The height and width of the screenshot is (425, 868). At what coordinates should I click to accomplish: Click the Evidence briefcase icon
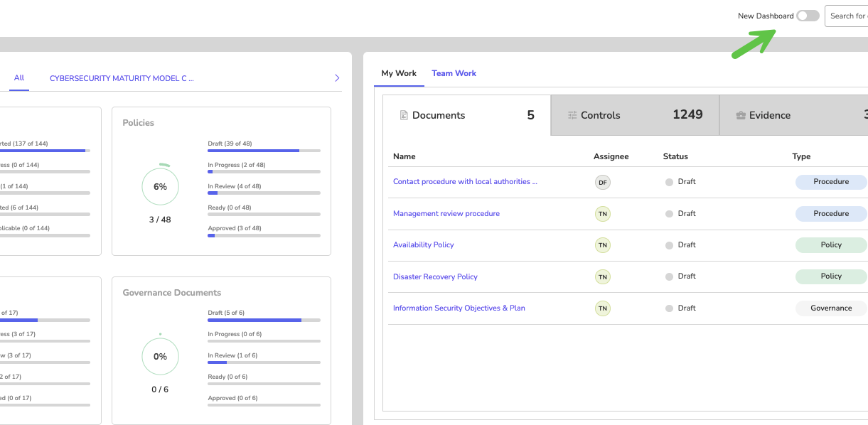[x=741, y=115]
